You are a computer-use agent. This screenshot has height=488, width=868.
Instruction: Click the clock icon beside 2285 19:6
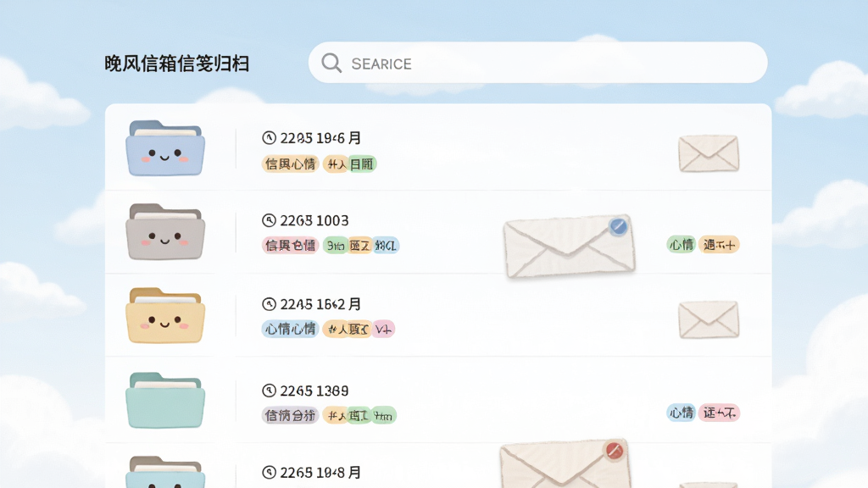coord(269,138)
